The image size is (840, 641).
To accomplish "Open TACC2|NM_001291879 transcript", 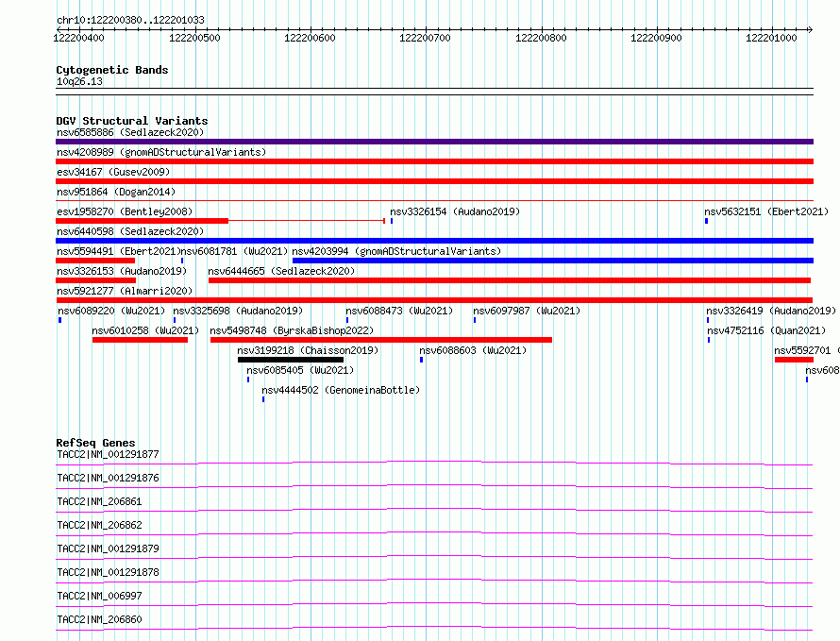I will pos(108,548).
